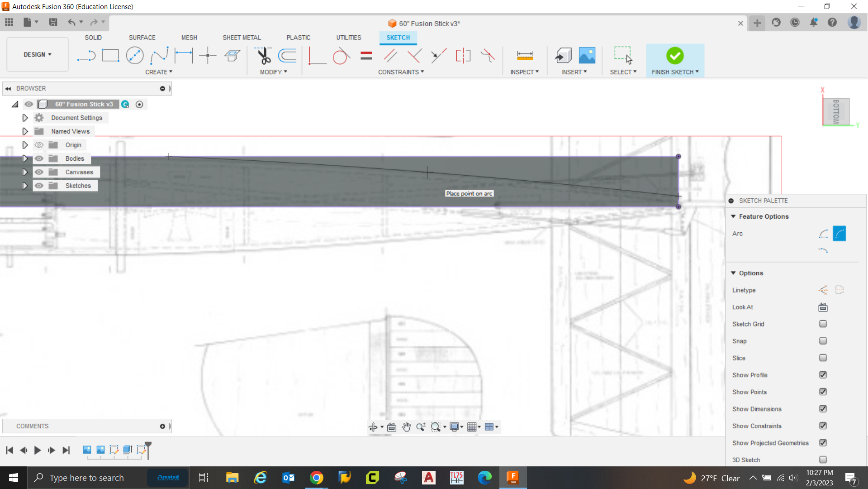The width and height of the screenshot is (868, 489).
Task: Switch to the SURFACE tab
Action: [142, 38]
